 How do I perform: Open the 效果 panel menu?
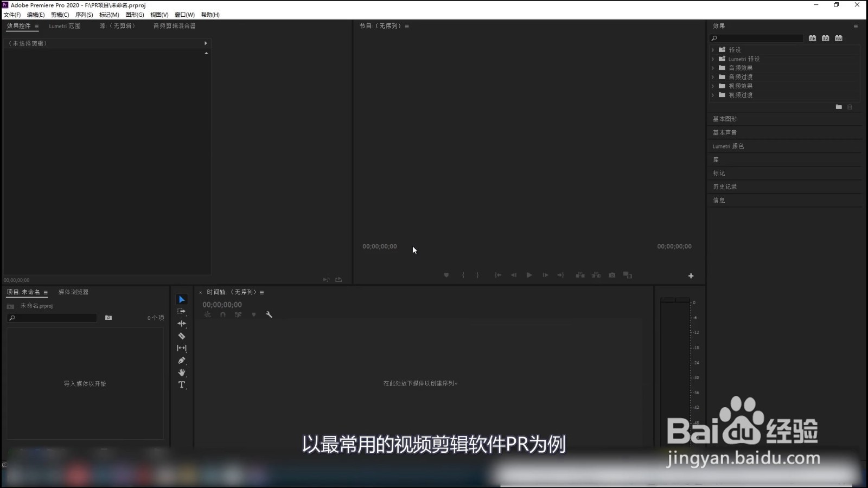click(x=856, y=25)
